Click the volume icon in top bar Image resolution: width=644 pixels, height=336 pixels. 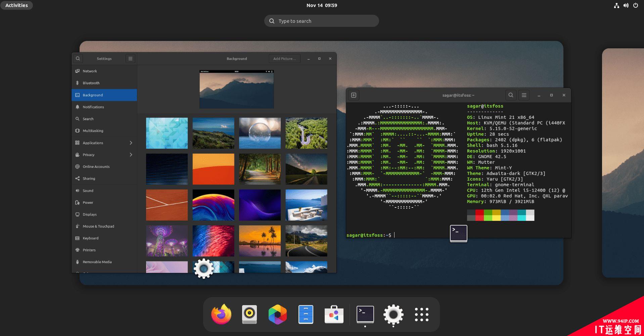[x=626, y=5]
